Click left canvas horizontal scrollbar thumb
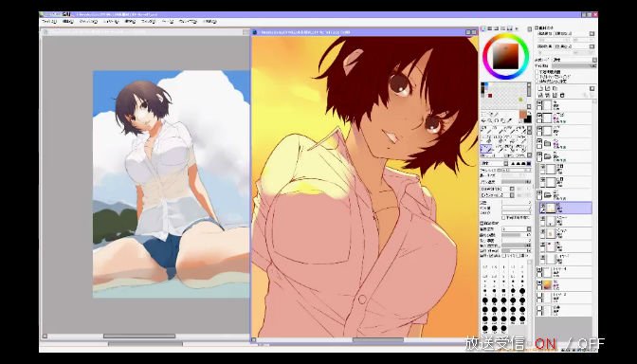The height and width of the screenshot is (364, 637). coord(139,336)
